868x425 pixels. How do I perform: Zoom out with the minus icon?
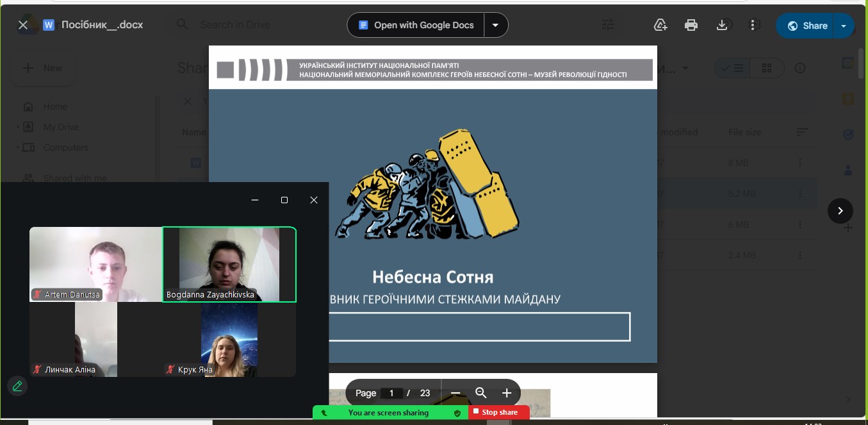point(455,393)
